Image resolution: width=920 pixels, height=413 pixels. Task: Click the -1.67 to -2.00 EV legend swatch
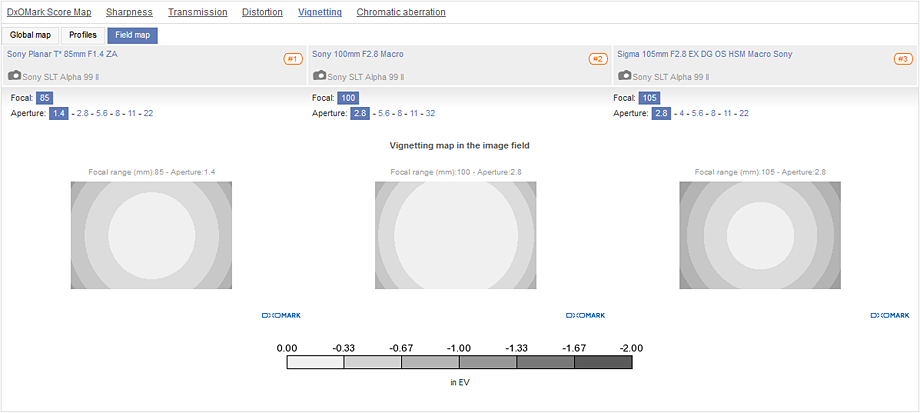[x=603, y=363]
